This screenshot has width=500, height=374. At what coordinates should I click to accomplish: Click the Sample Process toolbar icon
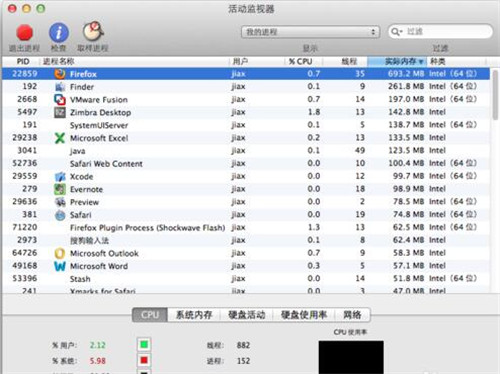(x=93, y=32)
